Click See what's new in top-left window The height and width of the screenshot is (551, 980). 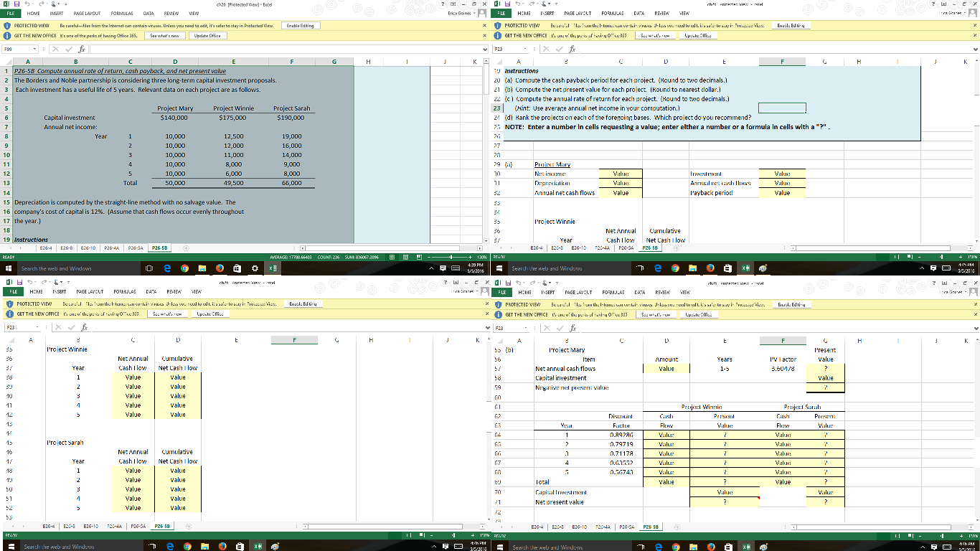click(164, 34)
